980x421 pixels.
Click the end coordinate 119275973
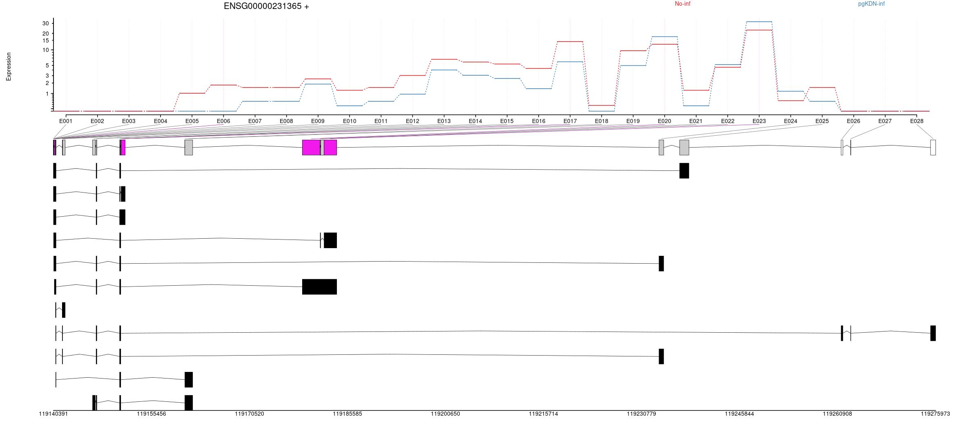[x=935, y=414]
